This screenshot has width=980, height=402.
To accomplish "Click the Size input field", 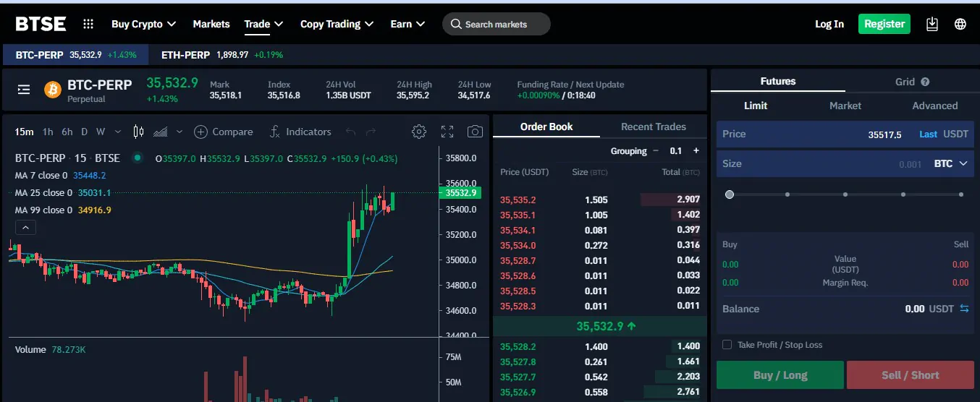I will pyautogui.click(x=845, y=163).
